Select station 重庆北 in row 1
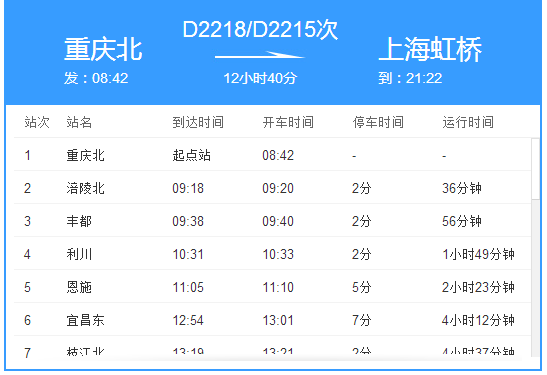Screen dimensions: 547x375 (85, 155)
